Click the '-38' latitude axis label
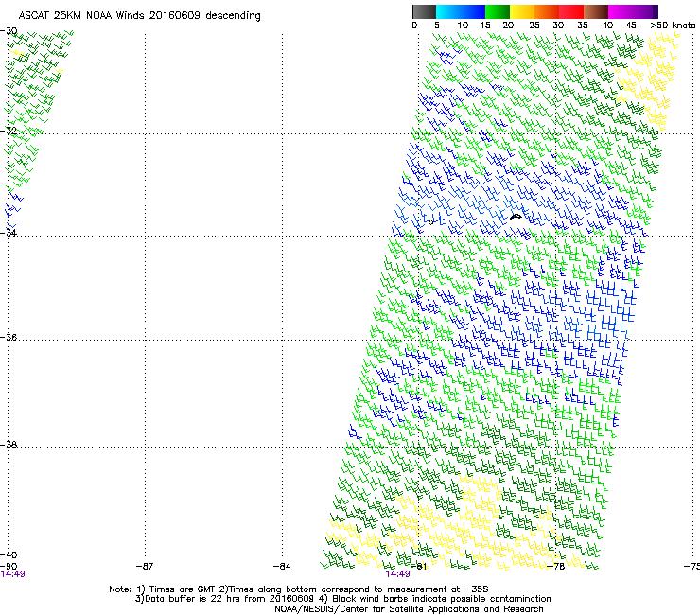The width and height of the screenshot is (700, 615). (9, 445)
